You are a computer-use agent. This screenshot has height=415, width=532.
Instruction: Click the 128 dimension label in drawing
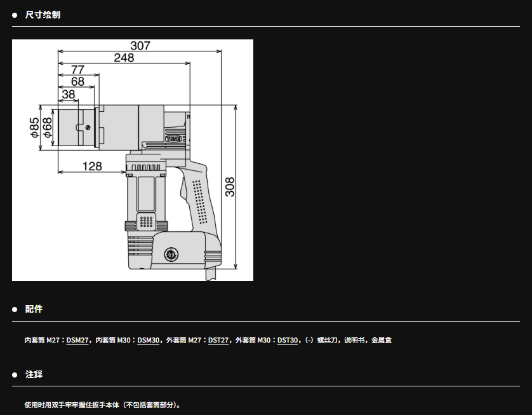92,166
